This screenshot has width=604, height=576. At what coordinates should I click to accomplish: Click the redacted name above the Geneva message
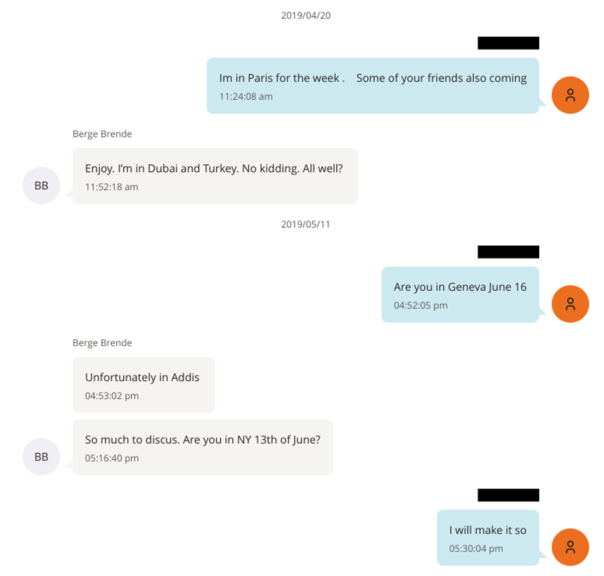point(508,252)
